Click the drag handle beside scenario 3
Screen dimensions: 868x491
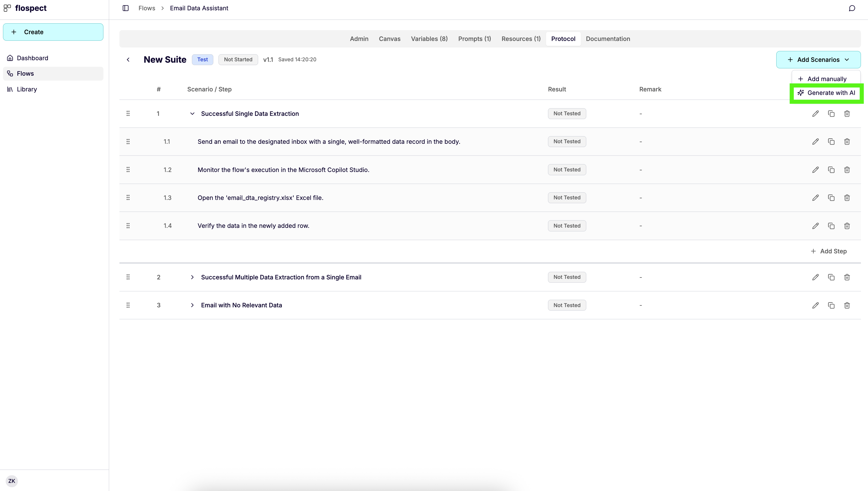click(x=128, y=305)
